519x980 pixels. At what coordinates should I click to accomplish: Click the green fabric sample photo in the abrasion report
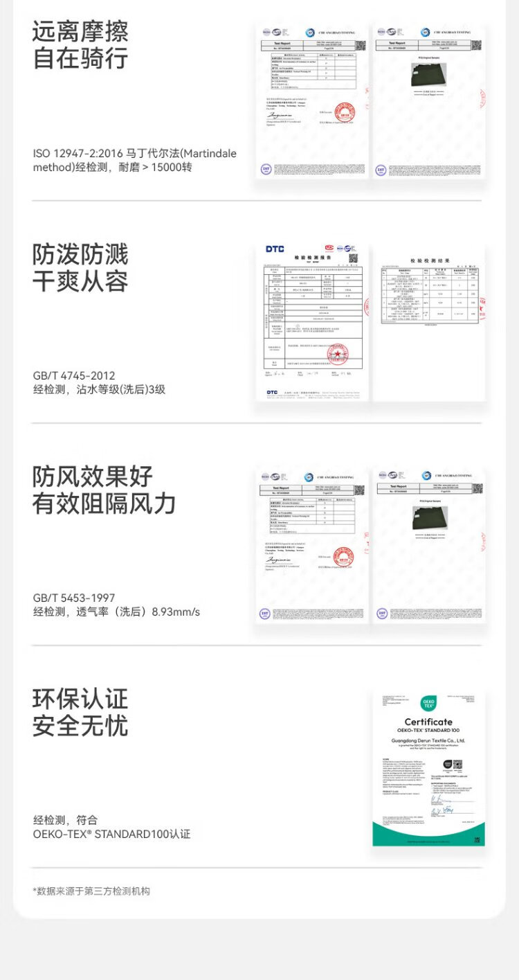(429, 74)
